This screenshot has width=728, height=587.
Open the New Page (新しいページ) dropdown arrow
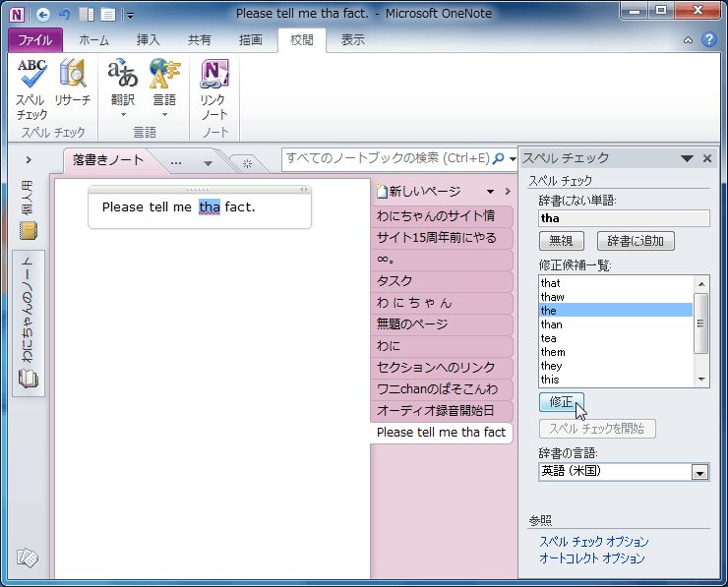pyautogui.click(x=490, y=192)
